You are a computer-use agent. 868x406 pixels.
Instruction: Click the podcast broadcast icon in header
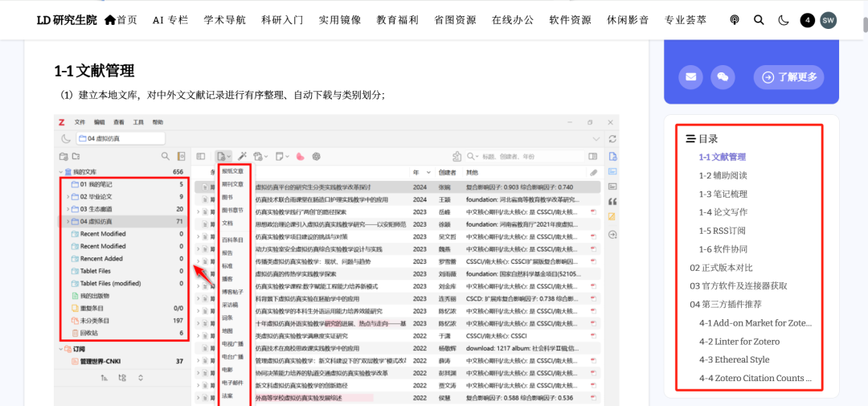[734, 20]
